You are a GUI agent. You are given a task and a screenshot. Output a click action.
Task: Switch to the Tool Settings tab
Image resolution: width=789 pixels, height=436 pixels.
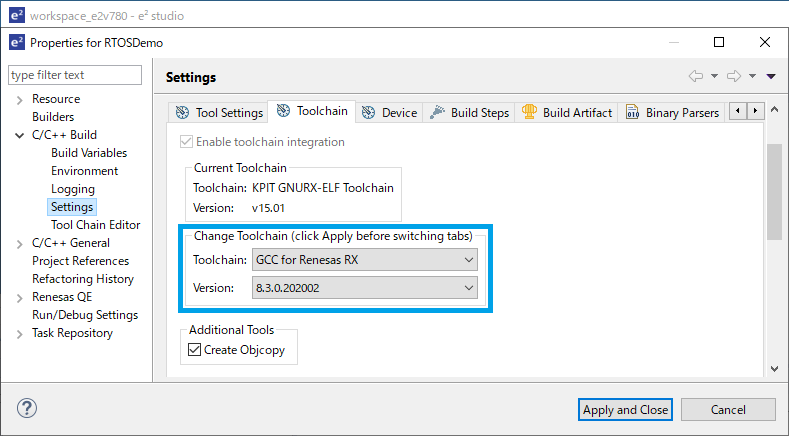[x=219, y=112]
